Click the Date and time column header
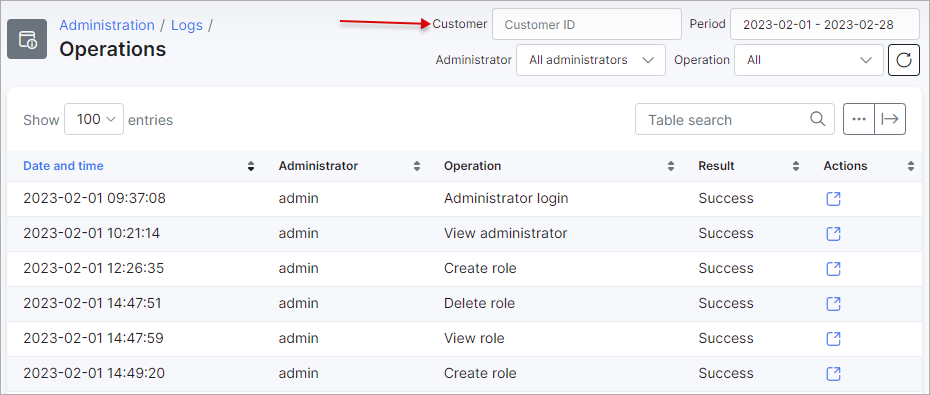 (63, 166)
